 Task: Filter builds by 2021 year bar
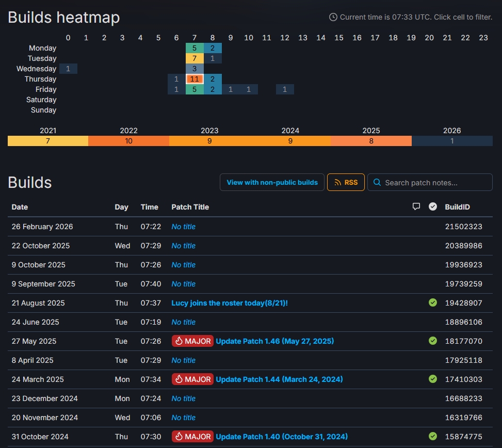pyautogui.click(x=48, y=141)
